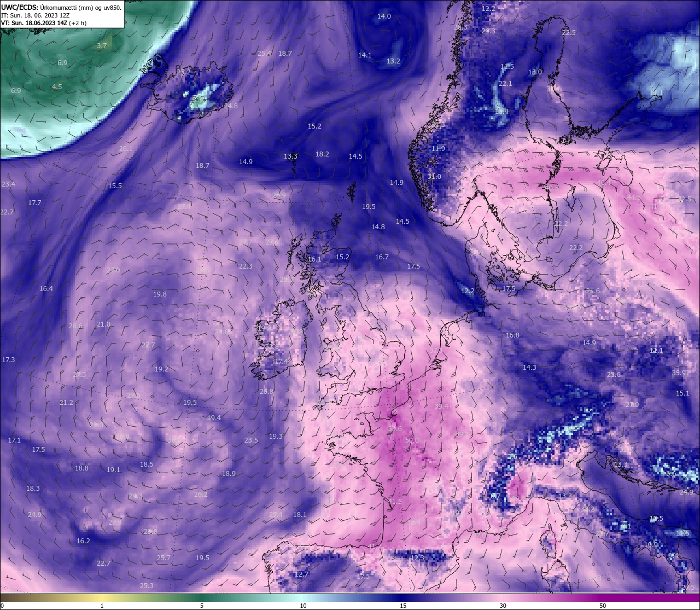This screenshot has width=700, height=610.
Task: Click the 18.1 value label
Action: coord(300,515)
